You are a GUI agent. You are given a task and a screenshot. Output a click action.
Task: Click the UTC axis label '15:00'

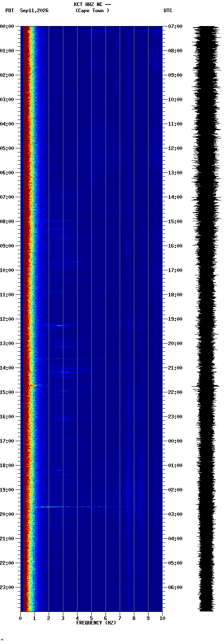click(175, 222)
